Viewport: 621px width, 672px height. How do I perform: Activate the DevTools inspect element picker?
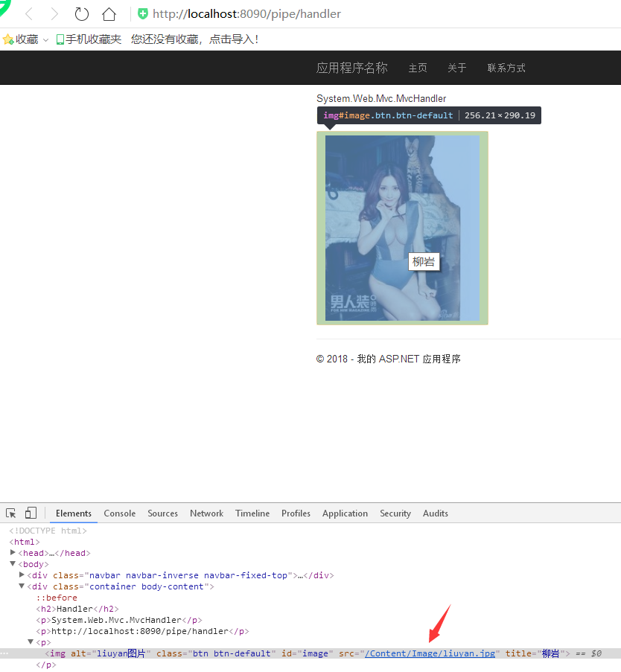[x=10, y=513]
